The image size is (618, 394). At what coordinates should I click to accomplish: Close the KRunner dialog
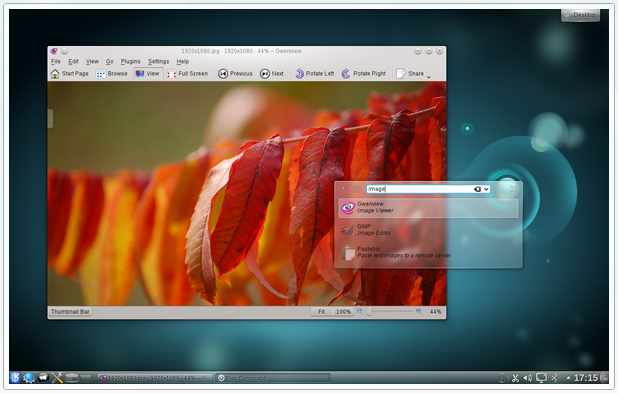pos(514,189)
